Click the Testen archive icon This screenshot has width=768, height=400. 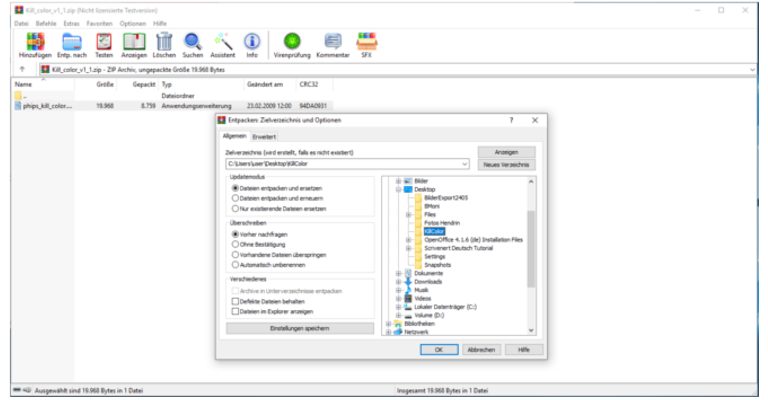click(104, 41)
